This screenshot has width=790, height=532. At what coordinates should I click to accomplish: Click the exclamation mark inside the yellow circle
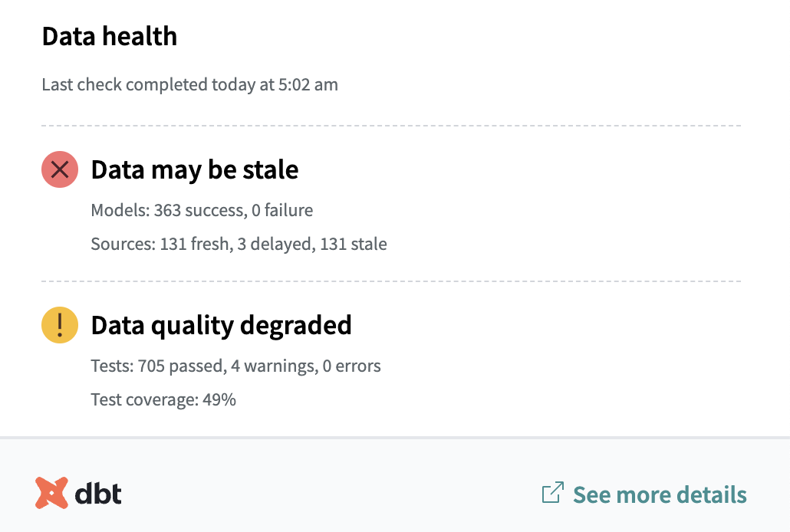click(x=59, y=325)
